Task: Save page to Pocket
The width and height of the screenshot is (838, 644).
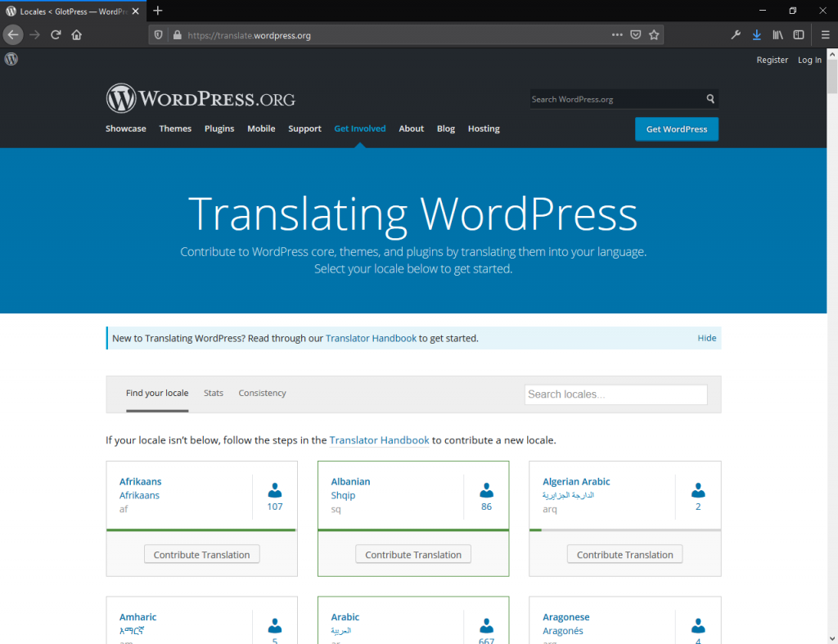Action: [635, 34]
